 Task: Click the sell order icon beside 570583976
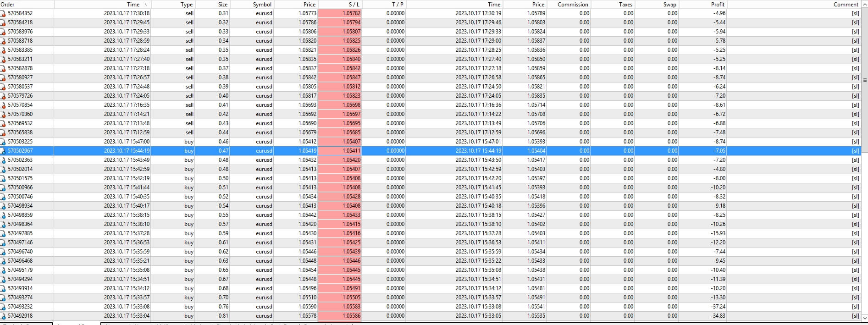[3, 32]
